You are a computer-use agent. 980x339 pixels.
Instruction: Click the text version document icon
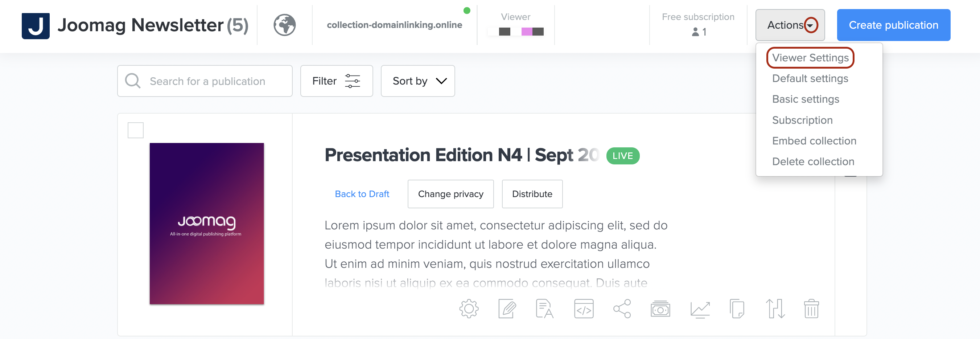544,309
